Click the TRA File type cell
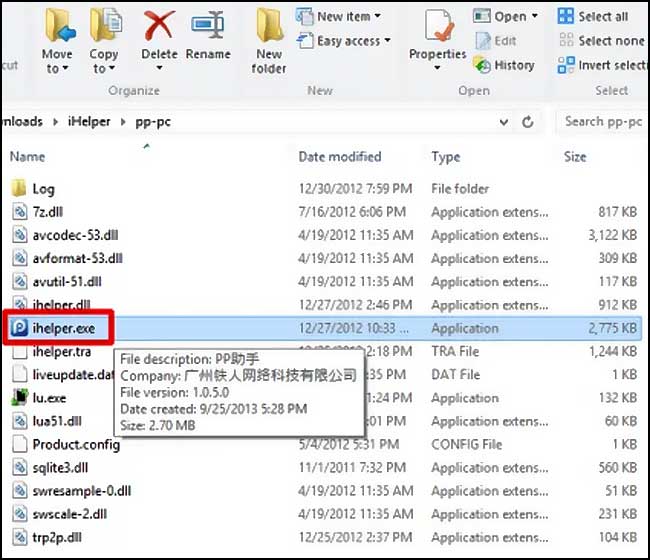Viewport: 650px width, 560px height. 455,351
